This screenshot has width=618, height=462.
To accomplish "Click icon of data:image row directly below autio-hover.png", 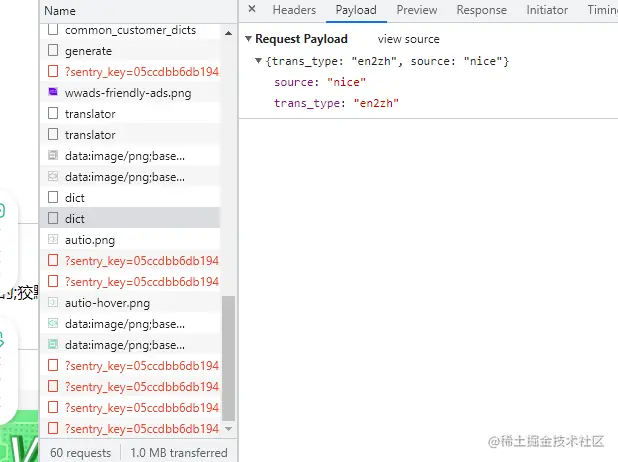I will (53, 323).
